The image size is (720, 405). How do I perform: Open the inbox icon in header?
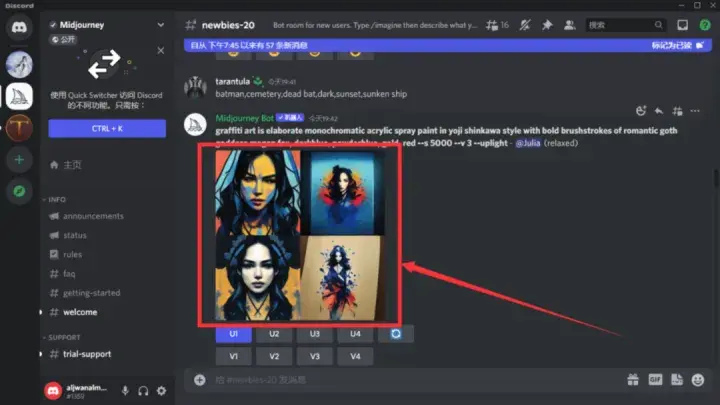[x=682, y=25]
